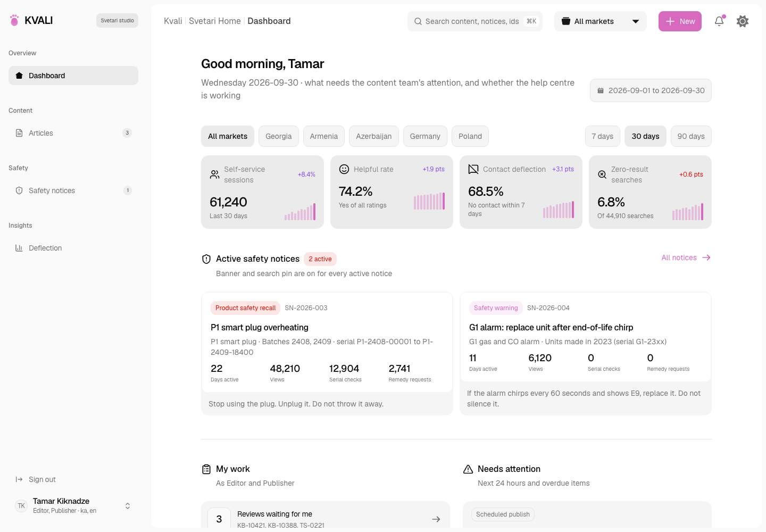Click the Self-service sessions sparkline chart
This screenshot has width=766, height=532.
pyautogui.click(x=300, y=212)
